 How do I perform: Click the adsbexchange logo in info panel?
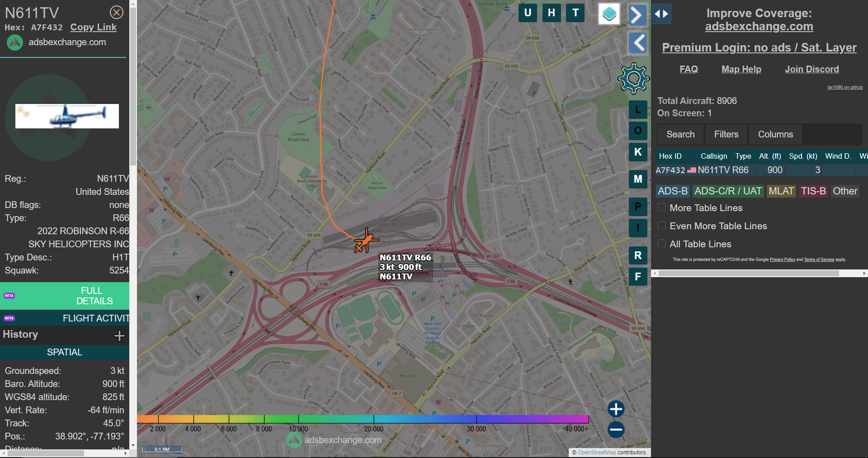[15, 42]
